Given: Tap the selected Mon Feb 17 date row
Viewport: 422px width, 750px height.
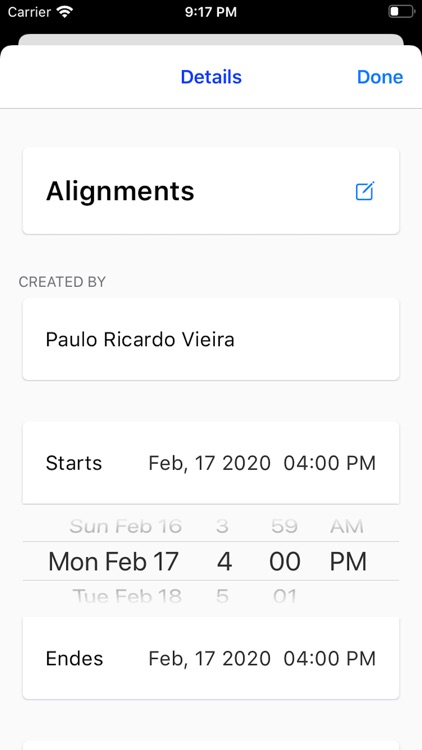Looking at the screenshot, I should point(113,562).
